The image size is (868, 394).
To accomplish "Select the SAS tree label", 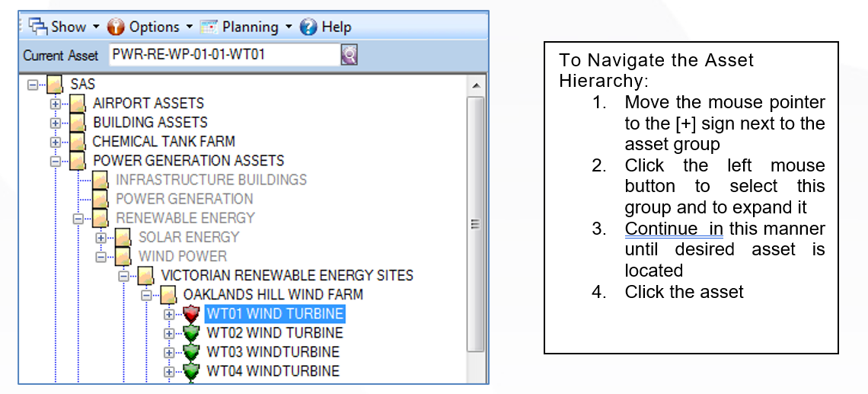I will (x=82, y=85).
